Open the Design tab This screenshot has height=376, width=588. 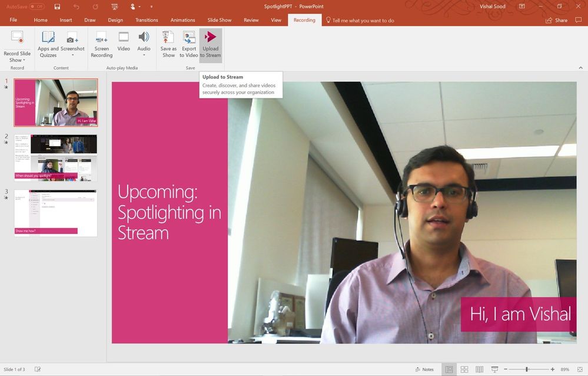[115, 20]
